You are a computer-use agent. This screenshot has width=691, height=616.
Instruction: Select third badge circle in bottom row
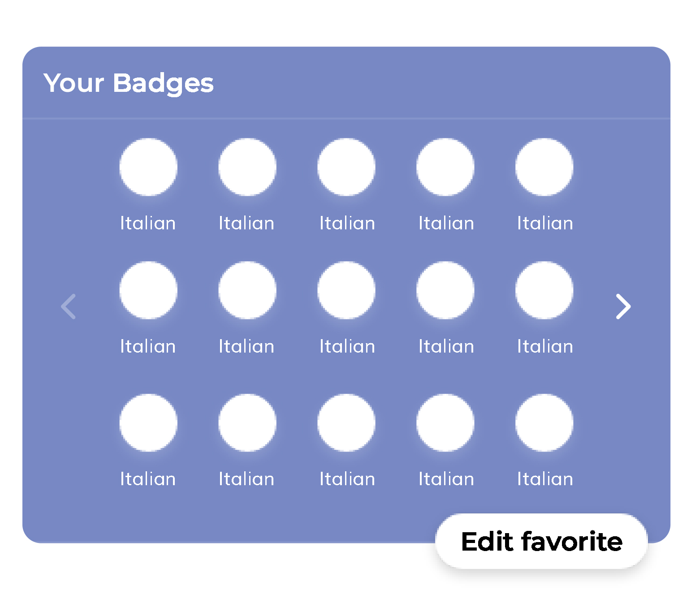pos(346,422)
